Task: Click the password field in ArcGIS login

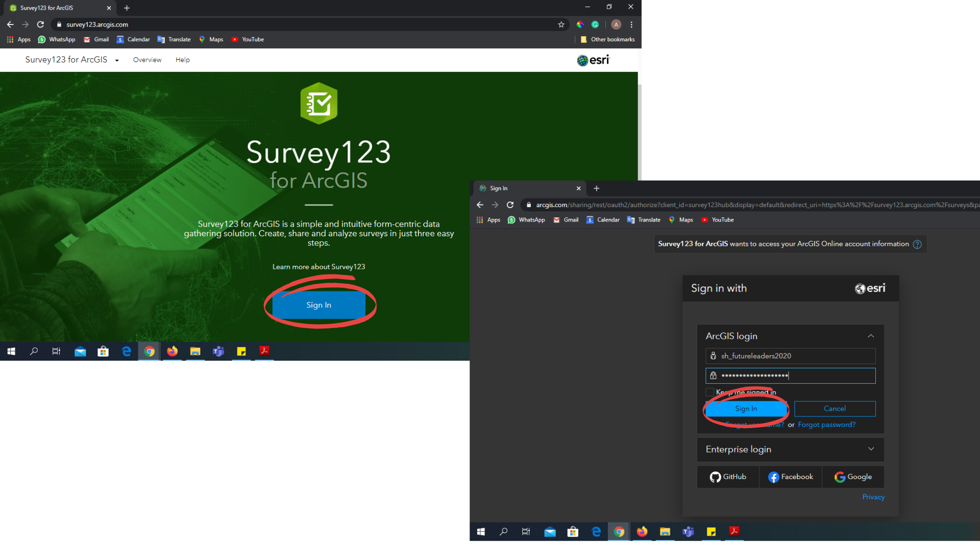Action: (790, 376)
